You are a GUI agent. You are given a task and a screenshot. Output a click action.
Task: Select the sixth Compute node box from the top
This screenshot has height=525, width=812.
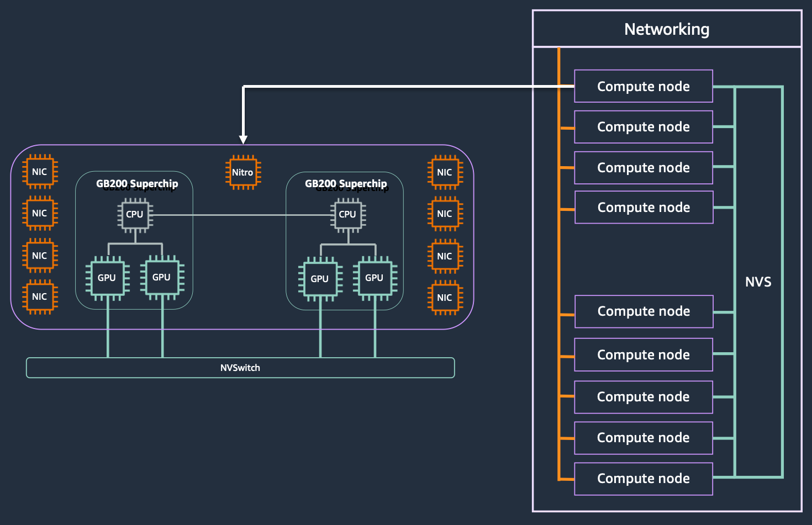[x=644, y=354]
